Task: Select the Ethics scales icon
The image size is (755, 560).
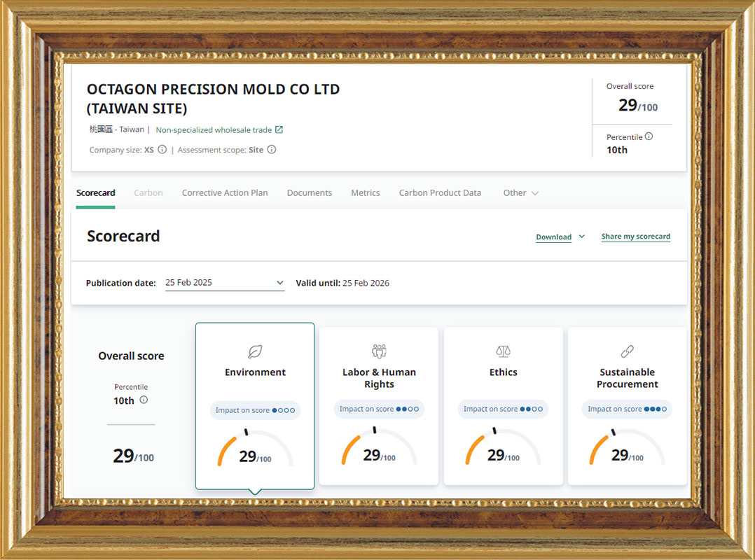Action: click(x=503, y=351)
